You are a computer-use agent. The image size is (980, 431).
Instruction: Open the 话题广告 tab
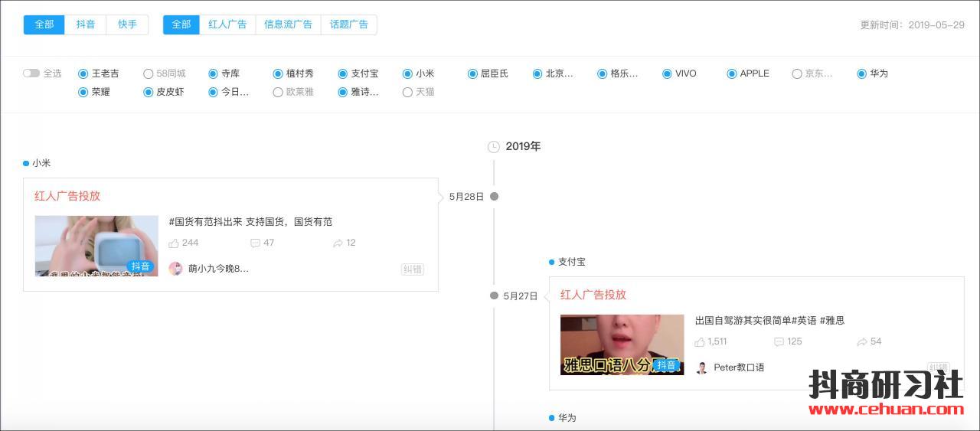349,24
